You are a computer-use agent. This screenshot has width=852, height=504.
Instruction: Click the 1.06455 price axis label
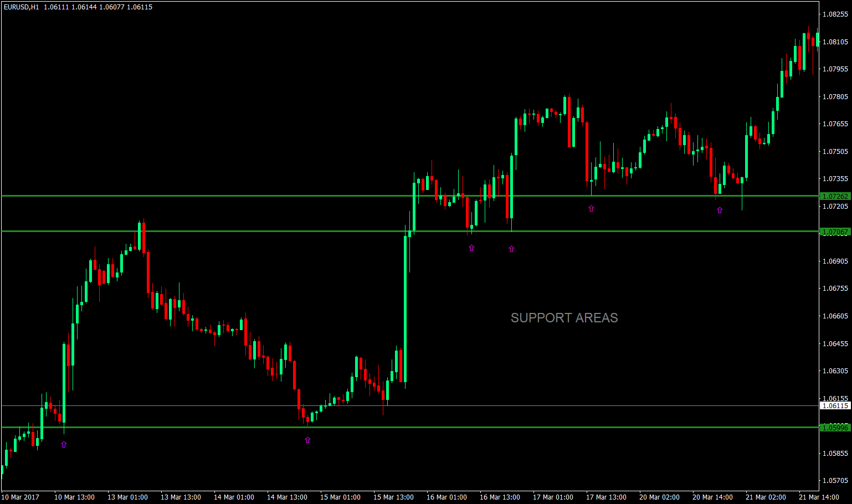pyautogui.click(x=836, y=343)
